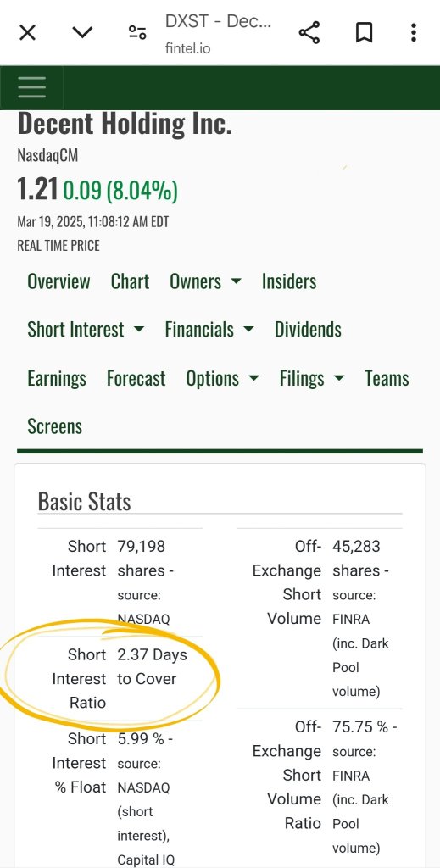Expand the Short Interest dropdown

(86, 330)
